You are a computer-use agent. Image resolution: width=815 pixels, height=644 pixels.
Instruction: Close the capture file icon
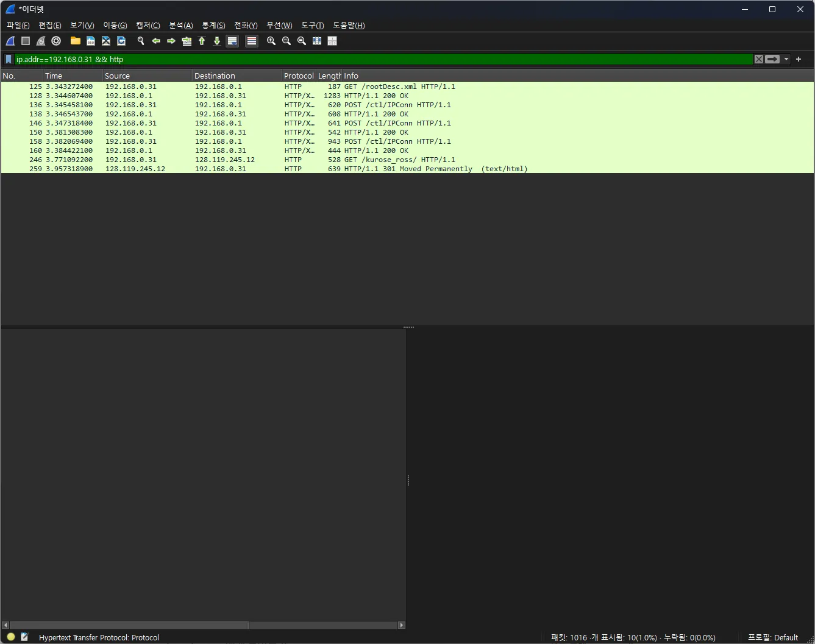click(x=106, y=41)
